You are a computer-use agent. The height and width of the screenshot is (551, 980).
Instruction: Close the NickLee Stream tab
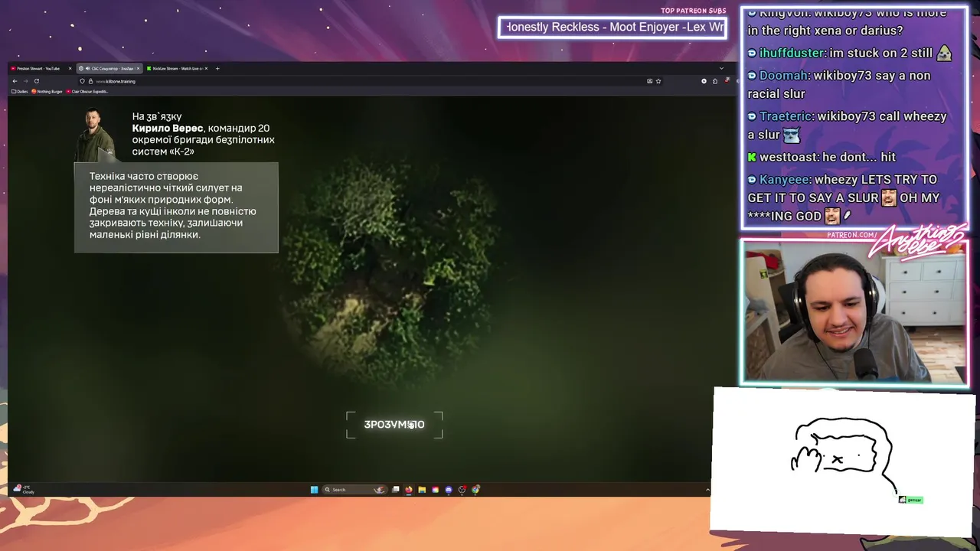[206, 68]
